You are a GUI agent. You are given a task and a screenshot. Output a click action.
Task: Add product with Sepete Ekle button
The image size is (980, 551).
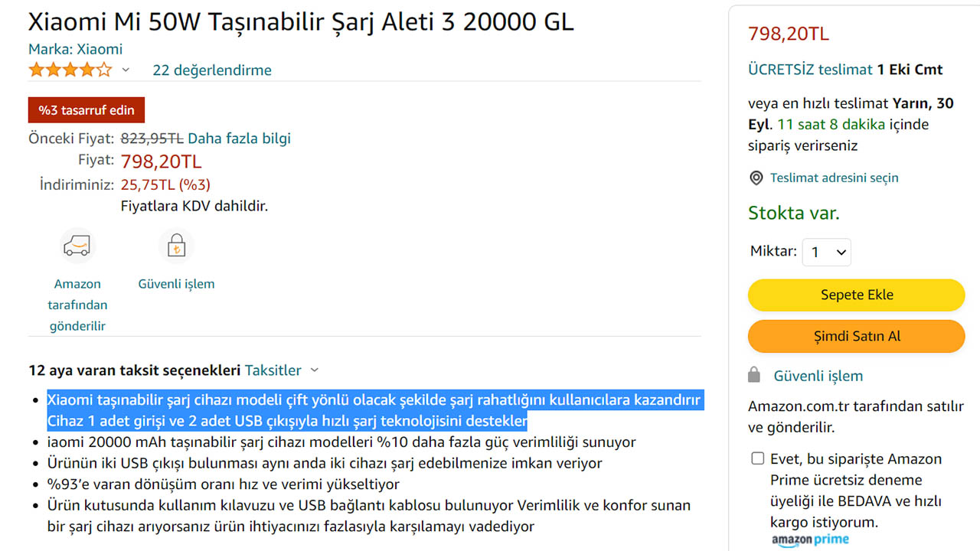pyautogui.click(x=857, y=295)
